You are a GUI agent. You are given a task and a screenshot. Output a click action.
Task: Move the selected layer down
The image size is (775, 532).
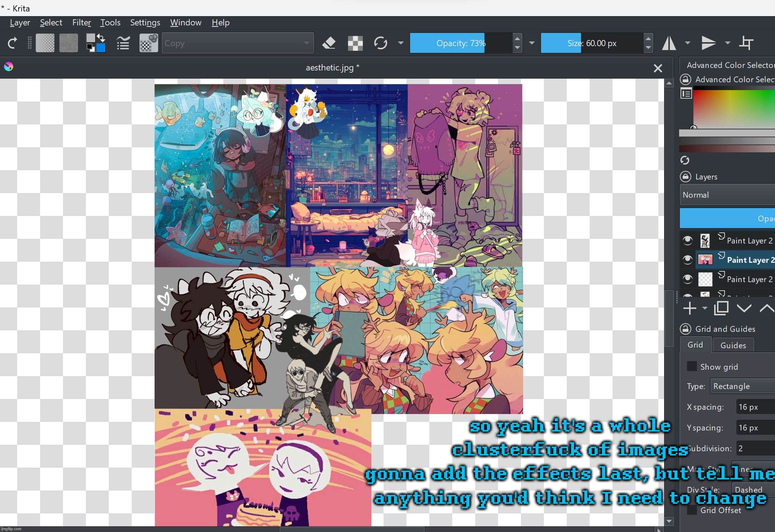pyautogui.click(x=744, y=308)
